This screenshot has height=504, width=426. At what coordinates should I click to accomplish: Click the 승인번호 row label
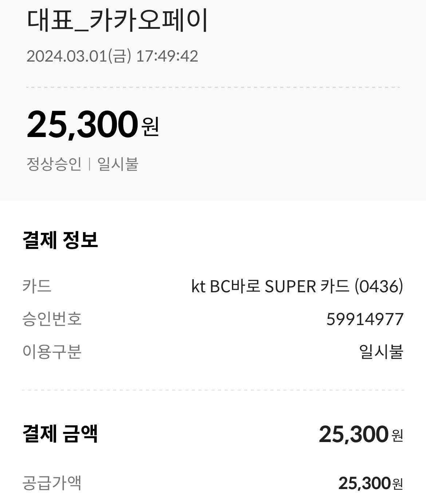pos(52,319)
